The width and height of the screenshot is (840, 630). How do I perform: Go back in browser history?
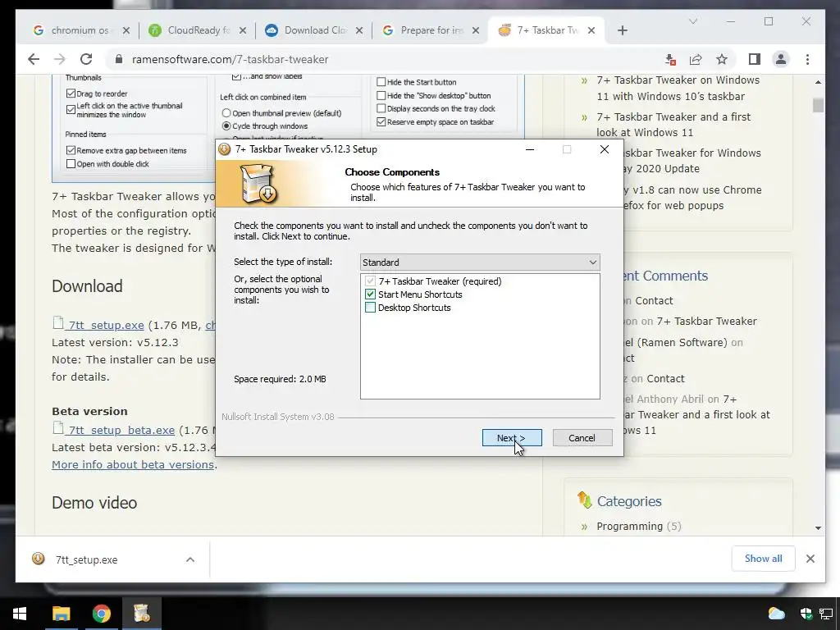tap(34, 59)
